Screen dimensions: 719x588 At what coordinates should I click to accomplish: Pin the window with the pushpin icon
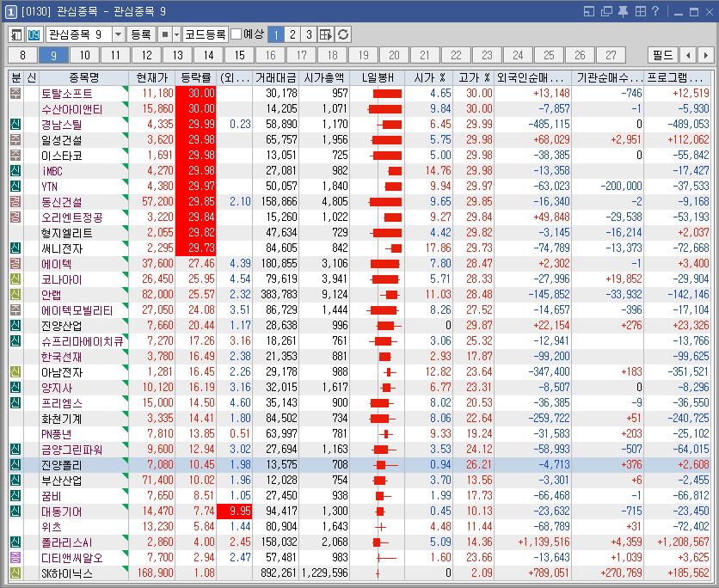623,11
